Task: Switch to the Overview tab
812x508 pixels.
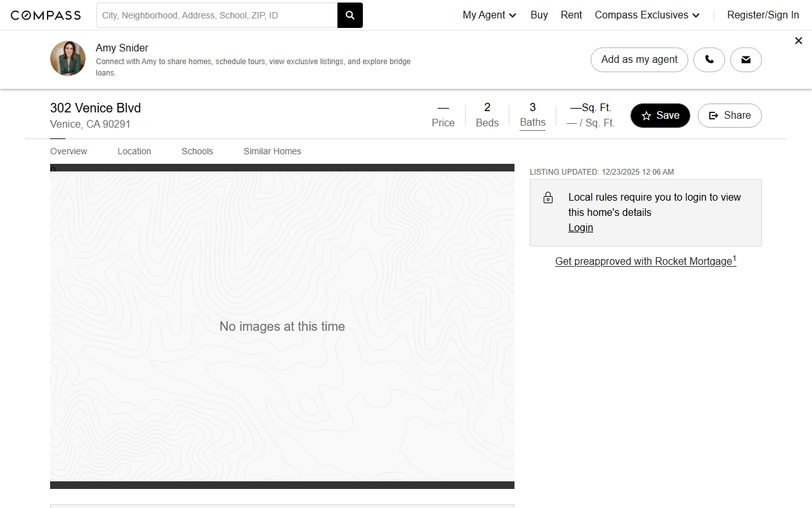Action: click(x=69, y=151)
